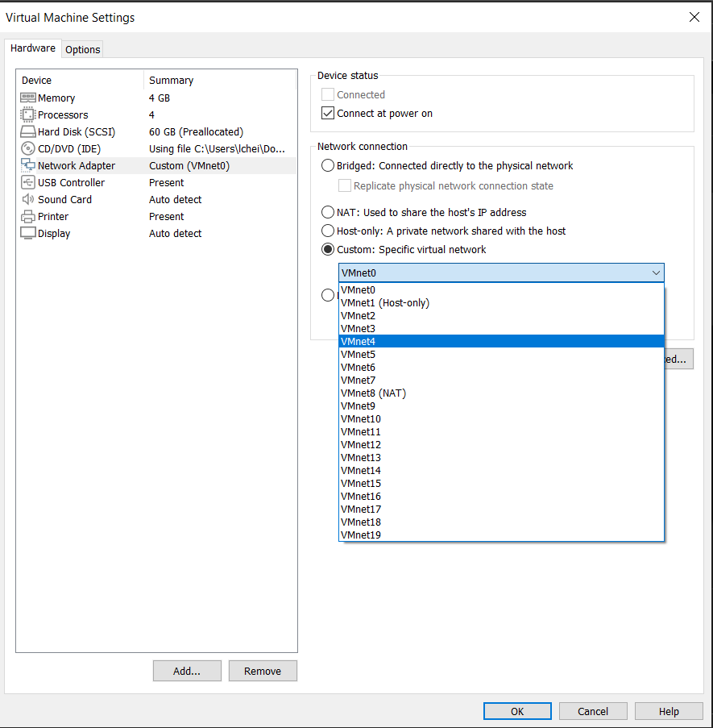Collapse the VMnet0 combo box arrow
The width and height of the screenshot is (713, 728).
[x=656, y=273]
